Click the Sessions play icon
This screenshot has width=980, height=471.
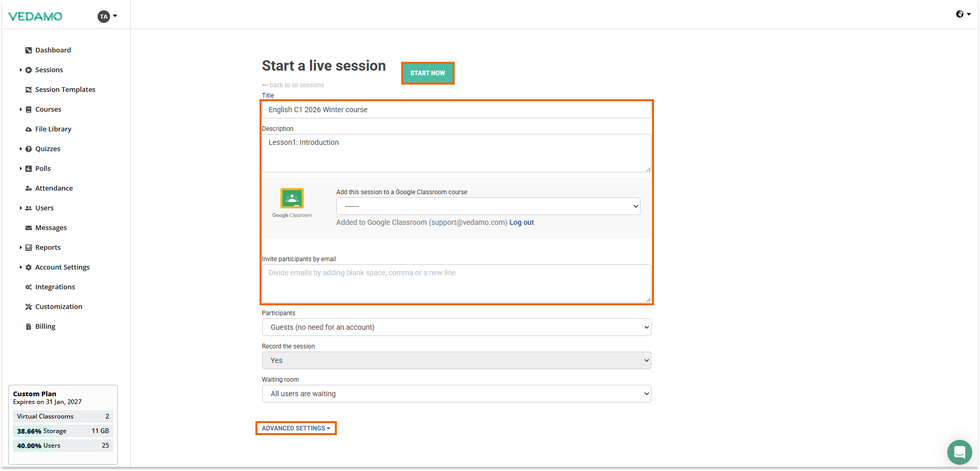[29, 70]
